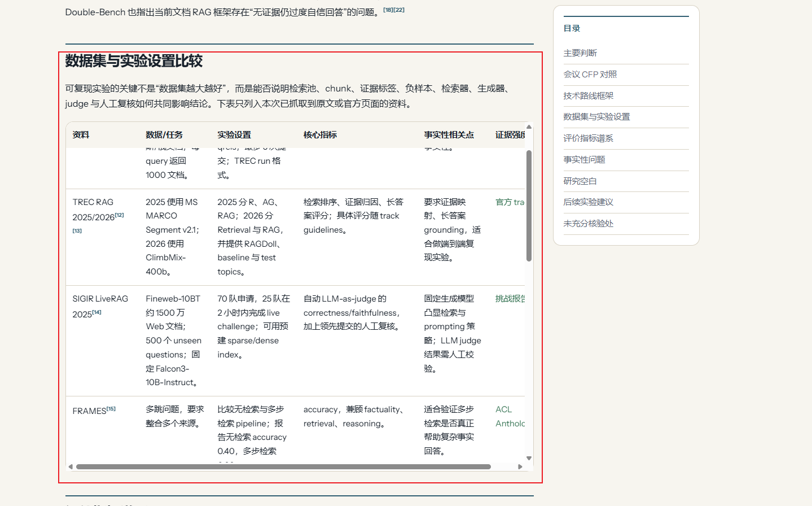
Task: Open citation [12] beside TREC RAG 2025/2026
Action: click(119, 215)
